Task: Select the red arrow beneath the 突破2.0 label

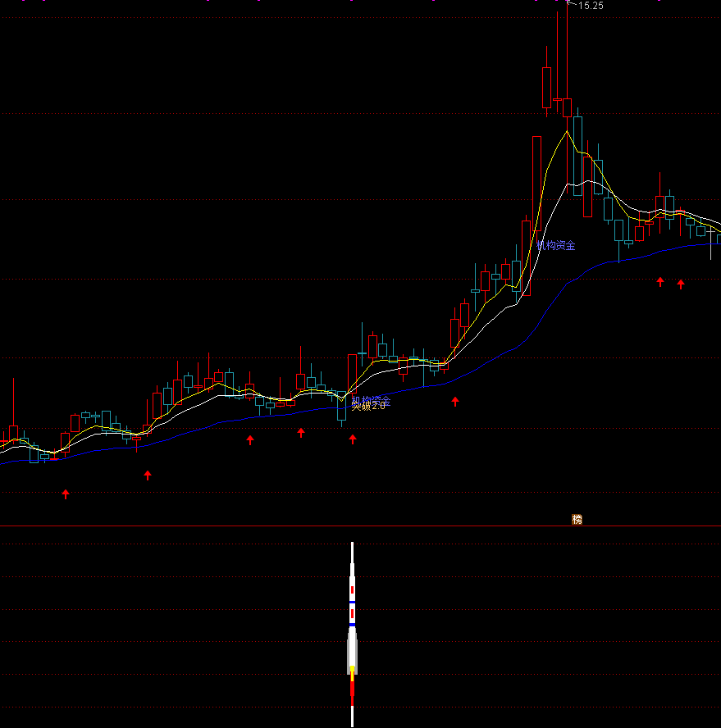Action: (353, 439)
